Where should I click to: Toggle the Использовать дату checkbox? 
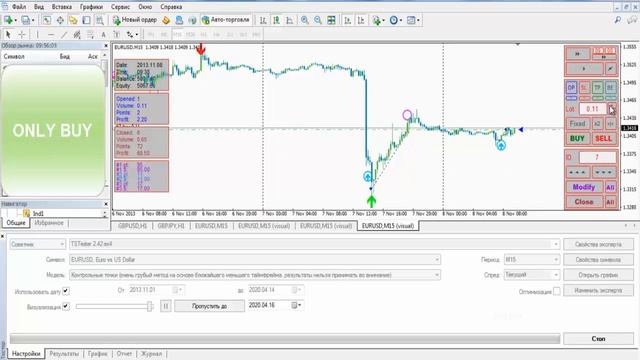click(66, 291)
